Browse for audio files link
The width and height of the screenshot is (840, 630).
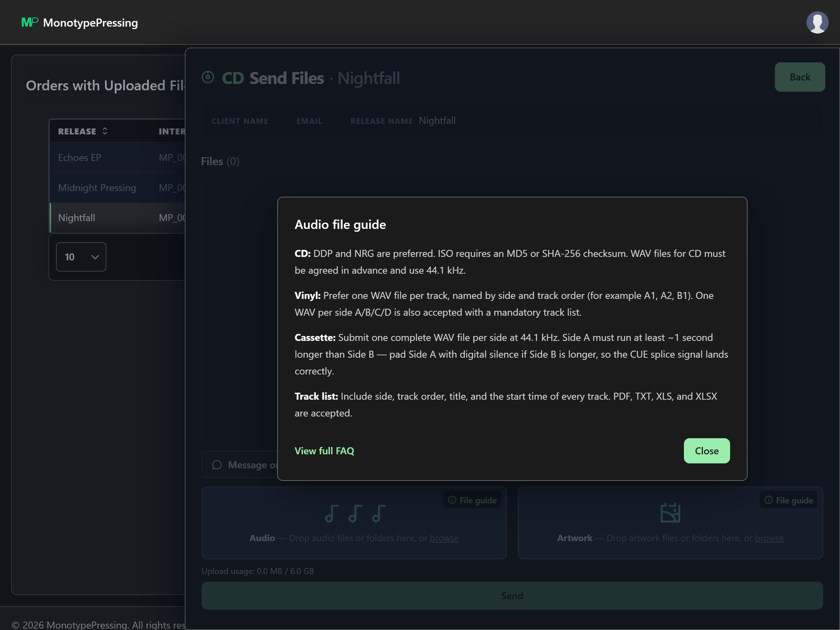[x=444, y=538]
